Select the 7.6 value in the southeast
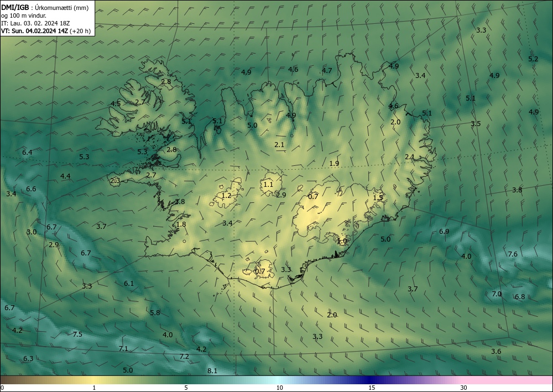Viewport: 553px width, 392px height. click(513, 254)
